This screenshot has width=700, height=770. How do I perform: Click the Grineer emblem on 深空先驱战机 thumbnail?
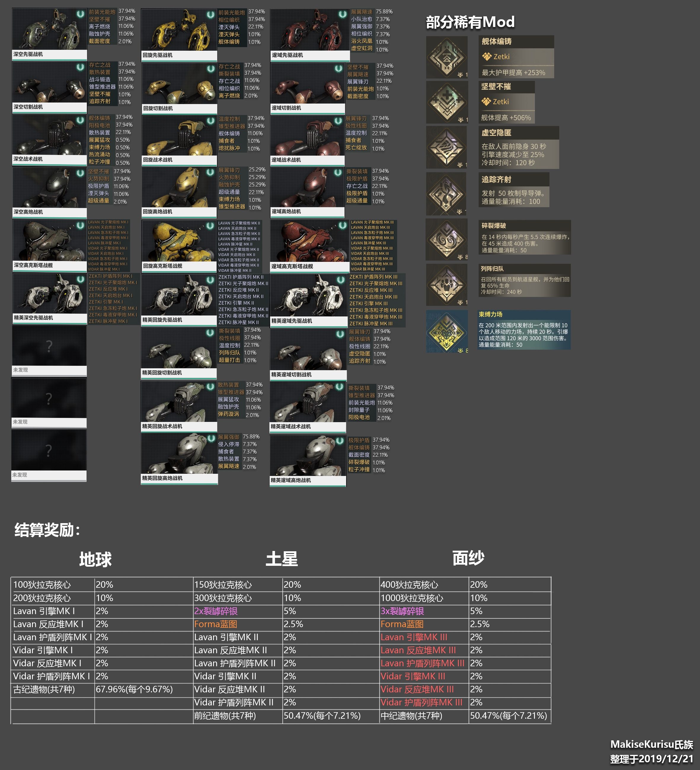(x=80, y=14)
